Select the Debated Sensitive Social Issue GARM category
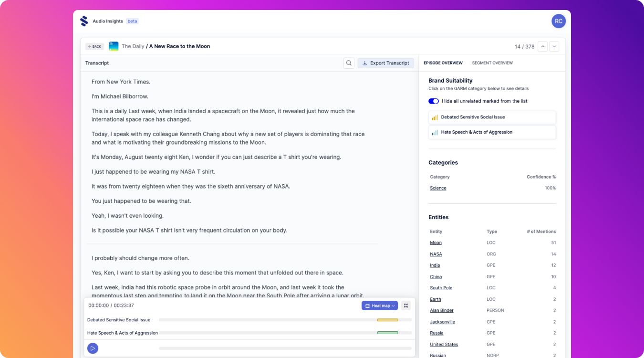This screenshot has height=358, width=644. [492, 117]
